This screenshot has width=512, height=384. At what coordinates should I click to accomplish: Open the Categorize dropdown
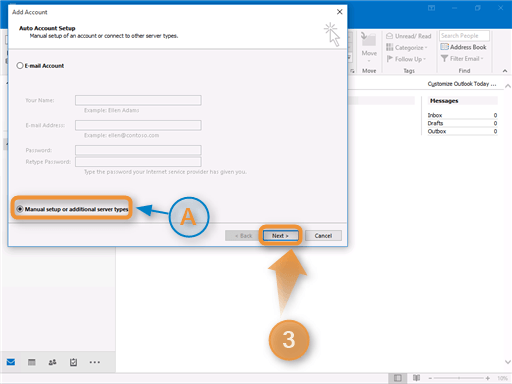407,48
